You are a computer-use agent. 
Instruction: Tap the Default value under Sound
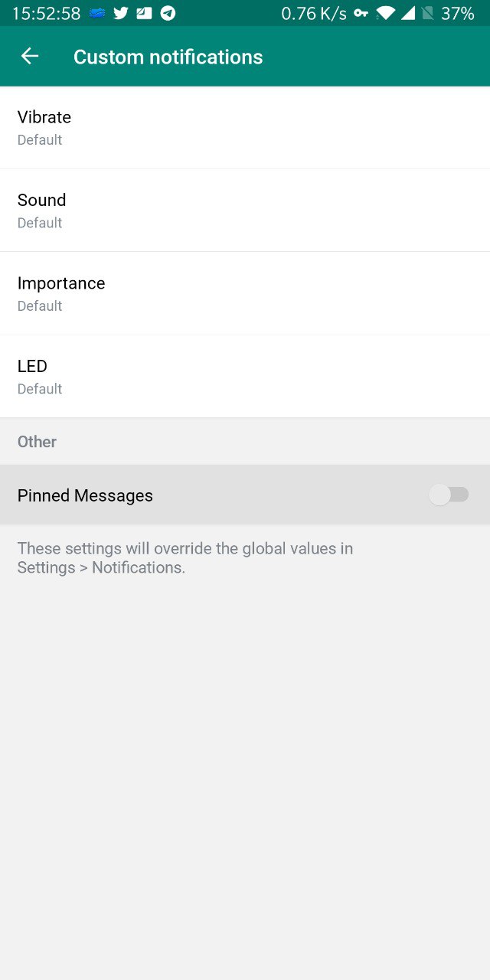coord(40,223)
